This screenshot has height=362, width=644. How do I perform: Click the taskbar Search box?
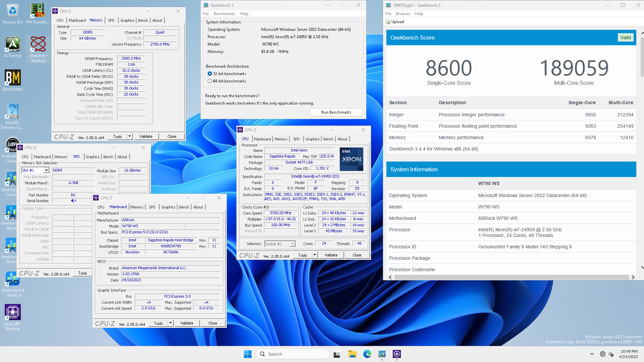pyautogui.click(x=292, y=354)
